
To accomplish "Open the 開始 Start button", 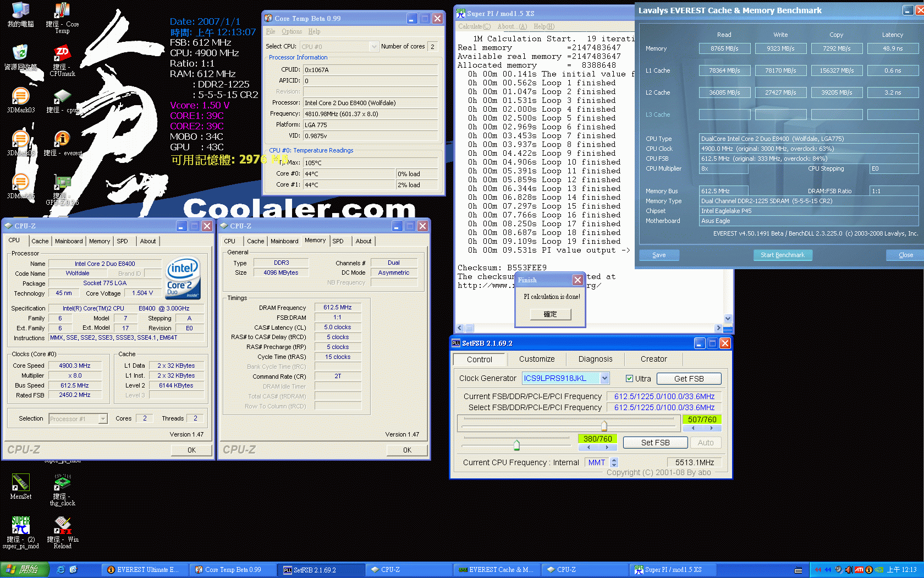I will [25, 570].
